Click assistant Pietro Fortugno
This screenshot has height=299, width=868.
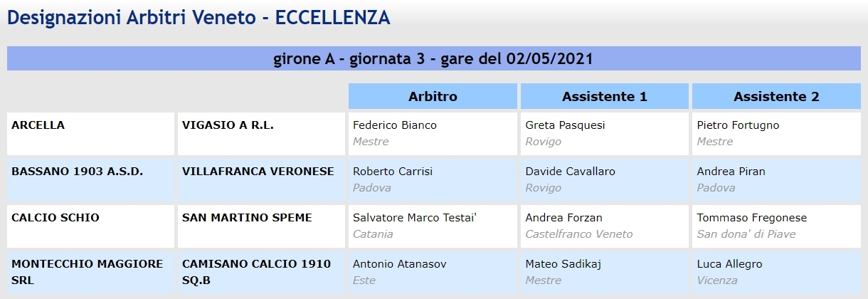tap(738, 125)
